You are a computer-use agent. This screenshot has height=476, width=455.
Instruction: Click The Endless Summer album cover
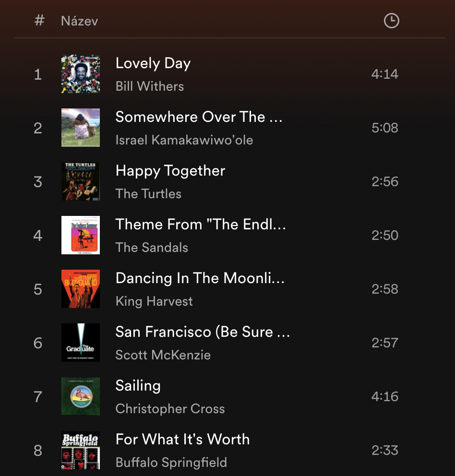(x=81, y=235)
